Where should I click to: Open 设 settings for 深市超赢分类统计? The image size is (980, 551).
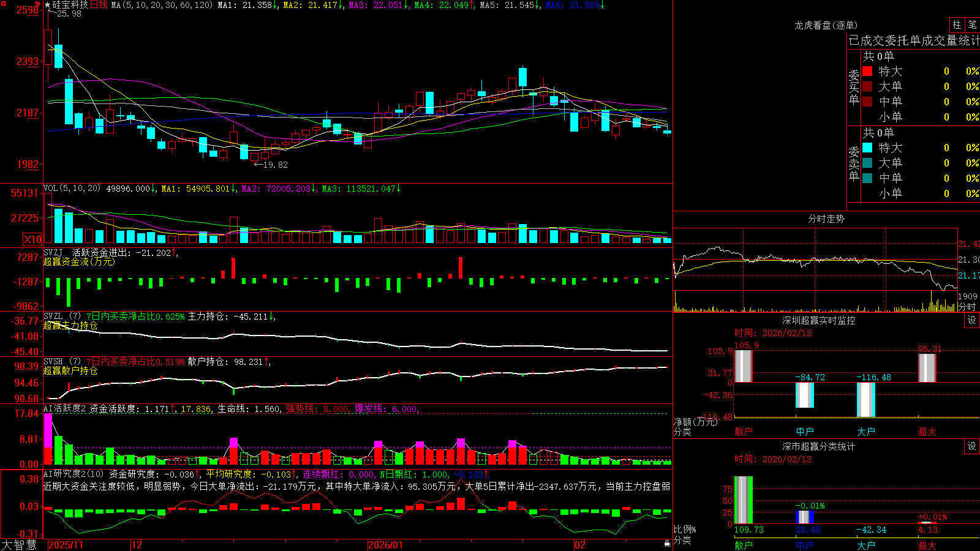tap(972, 446)
